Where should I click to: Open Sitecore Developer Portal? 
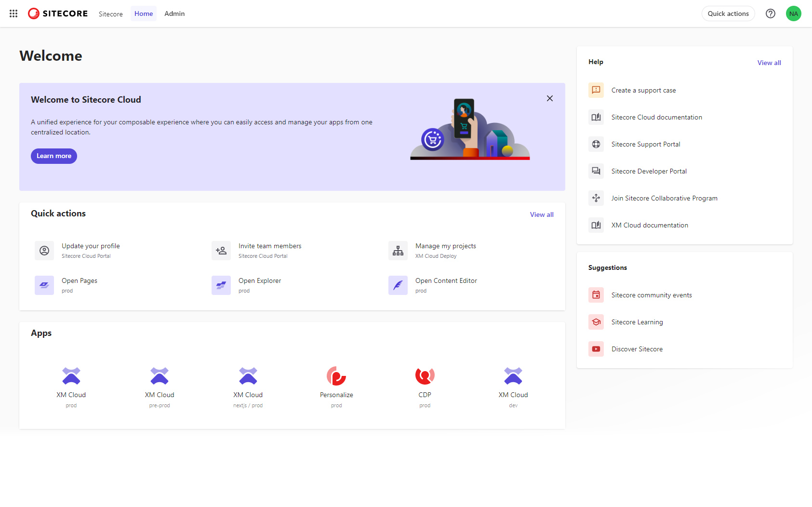coord(649,171)
